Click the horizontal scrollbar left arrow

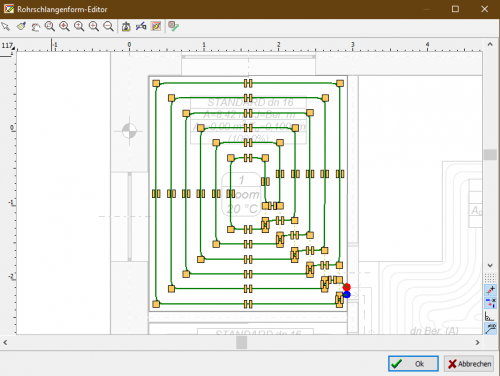pos(5,342)
